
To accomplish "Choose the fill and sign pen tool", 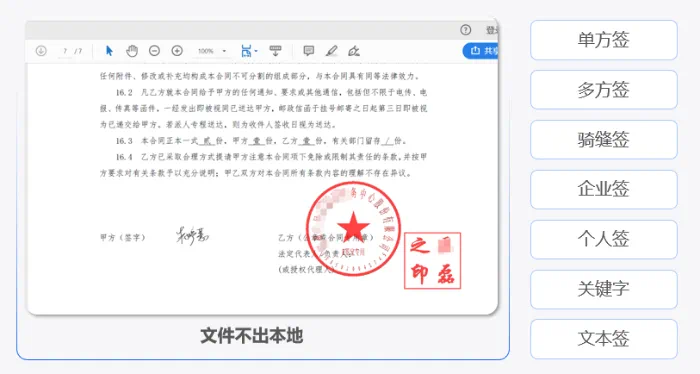I will pyautogui.click(x=354, y=51).
